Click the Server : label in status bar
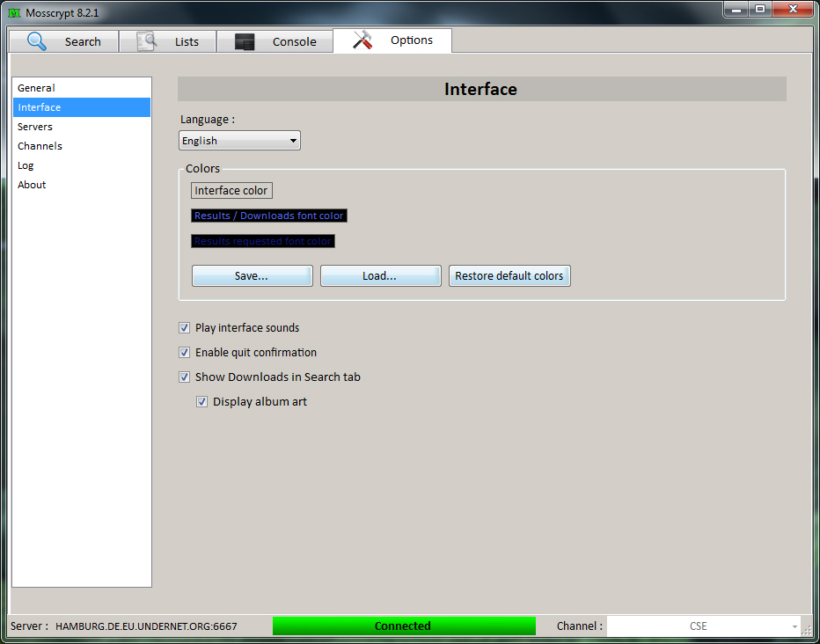 tap(29, 626)
